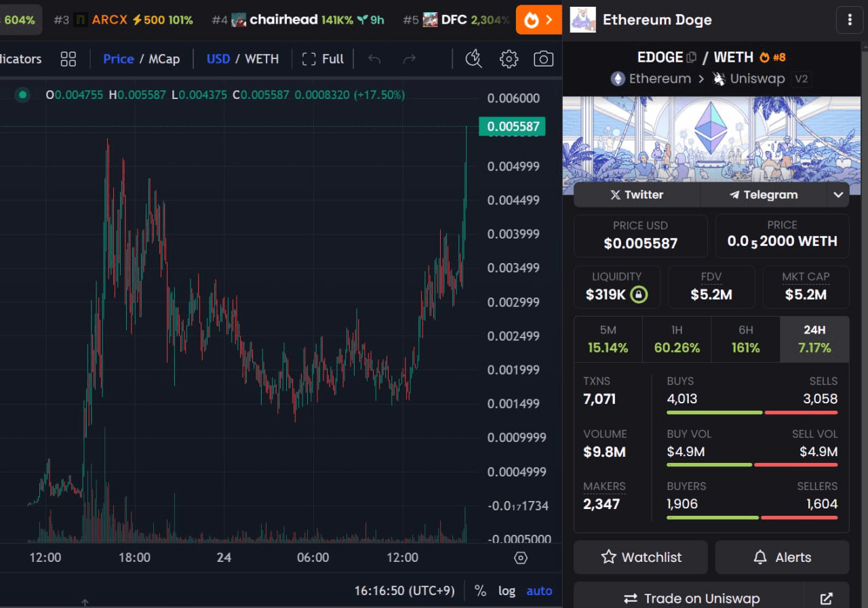This screenshot has height=608, width=868.
Task: Open Alerts for this pair
Action: (x=782, y=557)
